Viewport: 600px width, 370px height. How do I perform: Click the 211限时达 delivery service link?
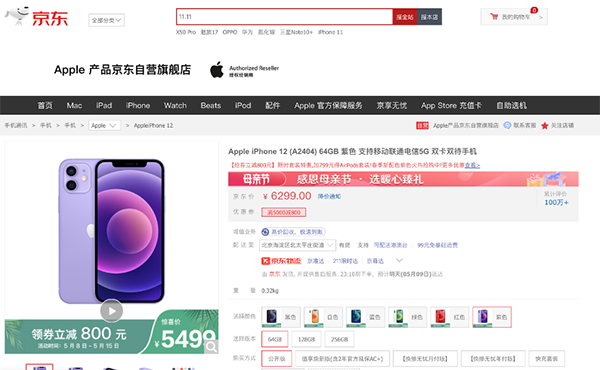point(345,261)
